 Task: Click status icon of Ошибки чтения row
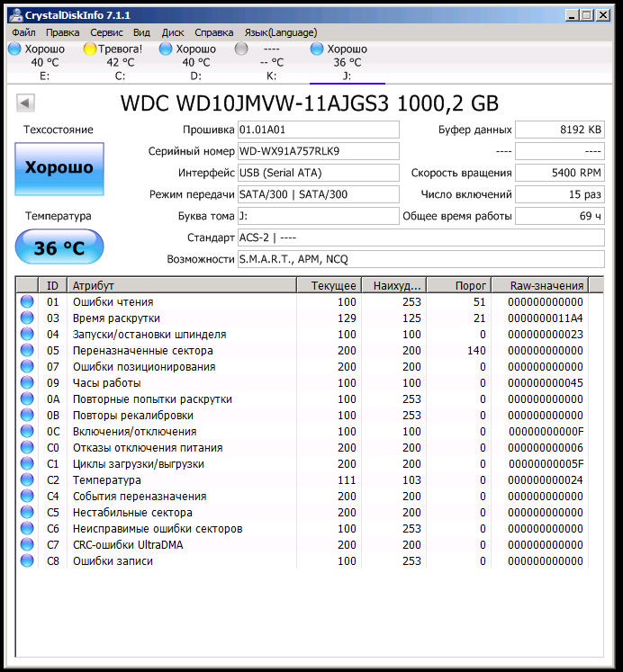[27, 301]
